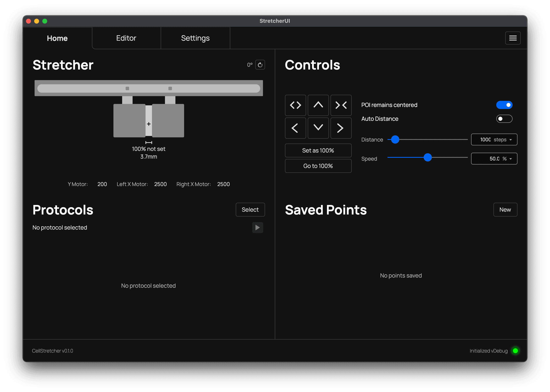
Task: Click the move-up arrow button
Action: pos(318,105)
